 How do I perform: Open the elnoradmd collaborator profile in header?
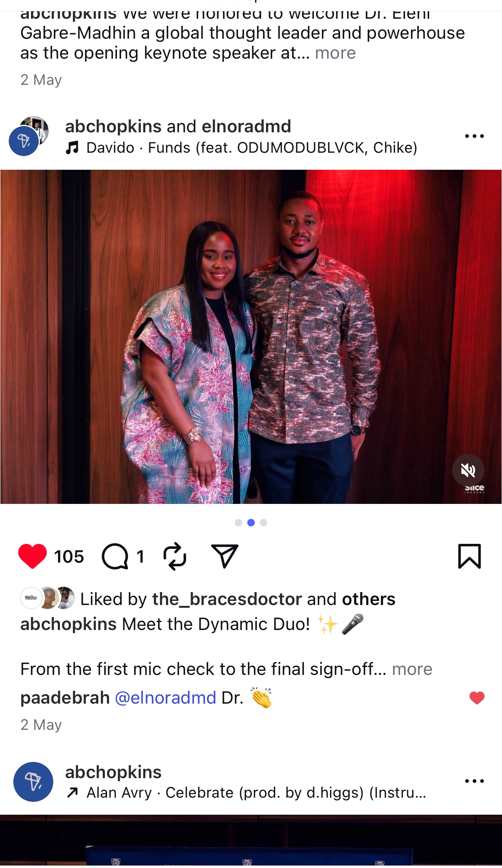coord(246,126)
